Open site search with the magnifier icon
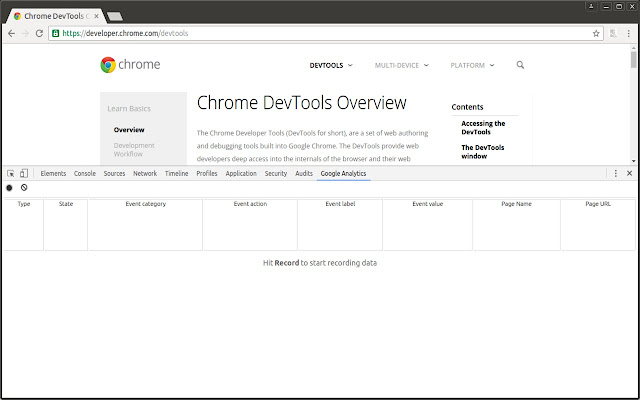The width and height of the screenshot is (640, 400). 520,65
